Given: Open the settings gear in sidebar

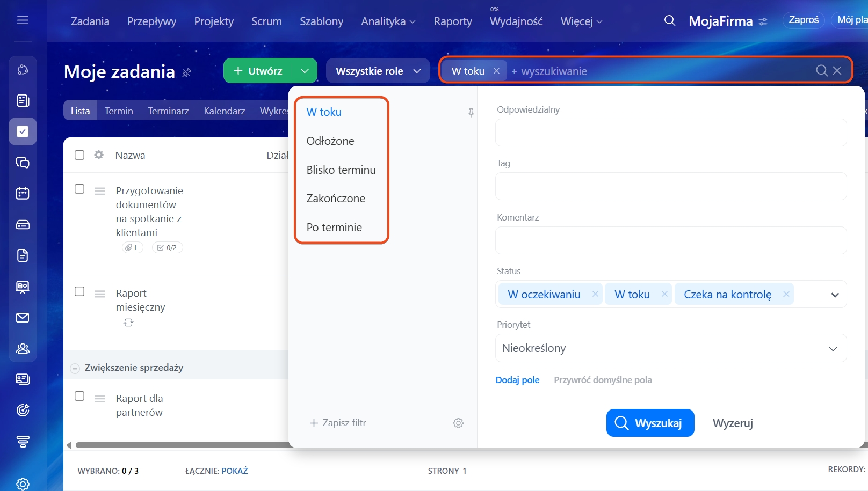Looking at the screenshot, I should pyautogui.click(x=23, y=483).
